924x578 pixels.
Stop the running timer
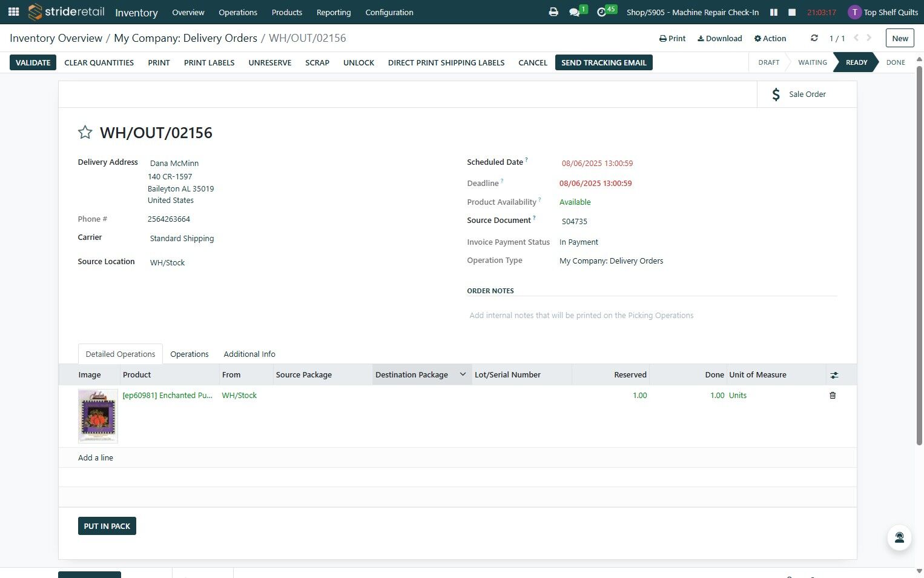[792, 12]
